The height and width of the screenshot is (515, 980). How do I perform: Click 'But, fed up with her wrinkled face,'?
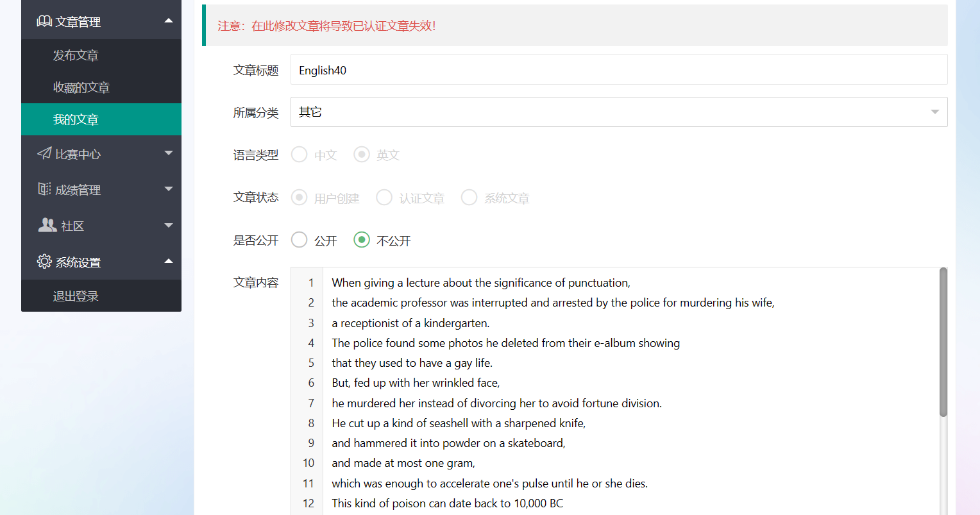(x=416, y=383)
